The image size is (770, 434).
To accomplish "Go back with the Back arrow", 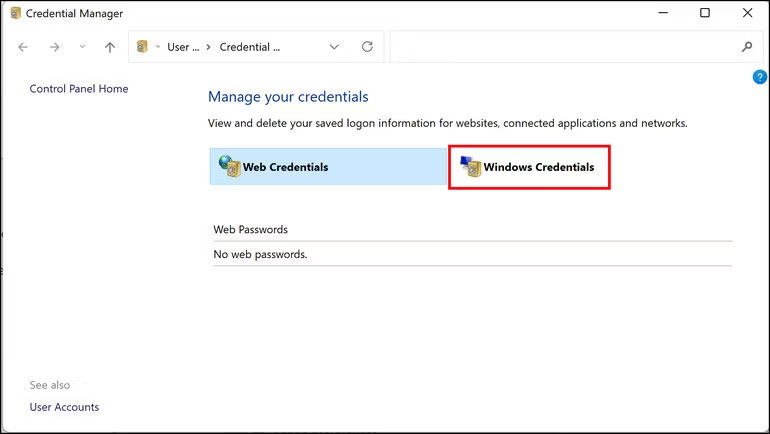I will (23, 47).
